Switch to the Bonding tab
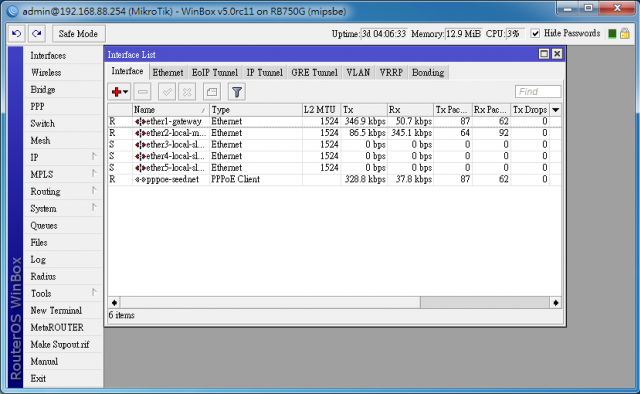The image size is (640, 394). pos(428,73)
